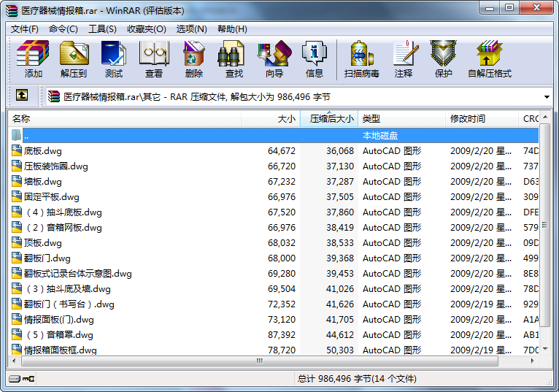The width and height of the screenshot is (559, 392).
Task: Open the 工具(S) menu
Action: click(x=102, y=29)
